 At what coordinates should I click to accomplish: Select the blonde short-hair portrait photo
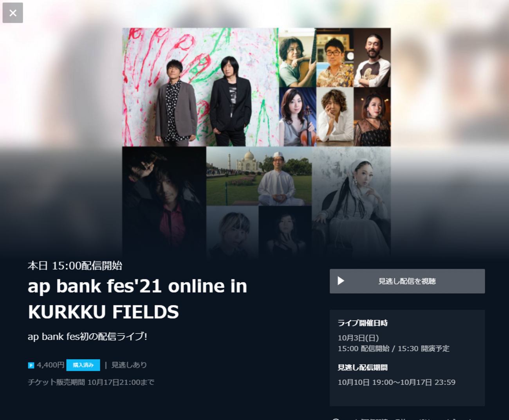[232, 232]
